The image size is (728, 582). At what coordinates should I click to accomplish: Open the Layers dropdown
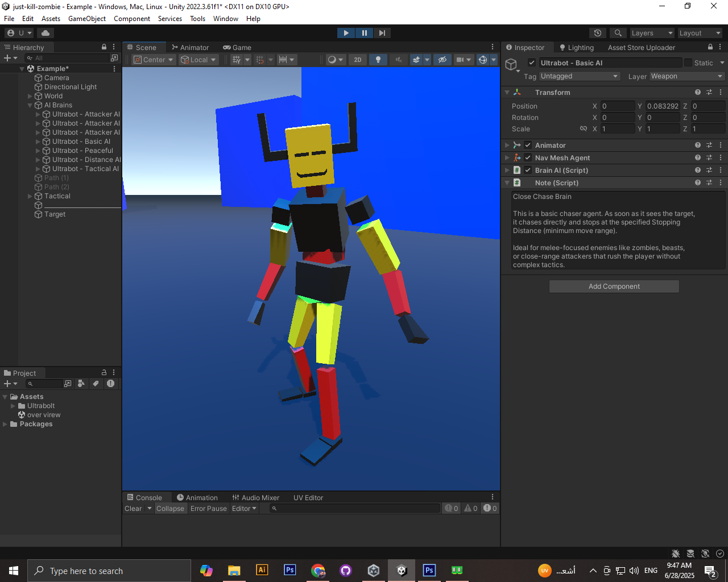[652, 33]
